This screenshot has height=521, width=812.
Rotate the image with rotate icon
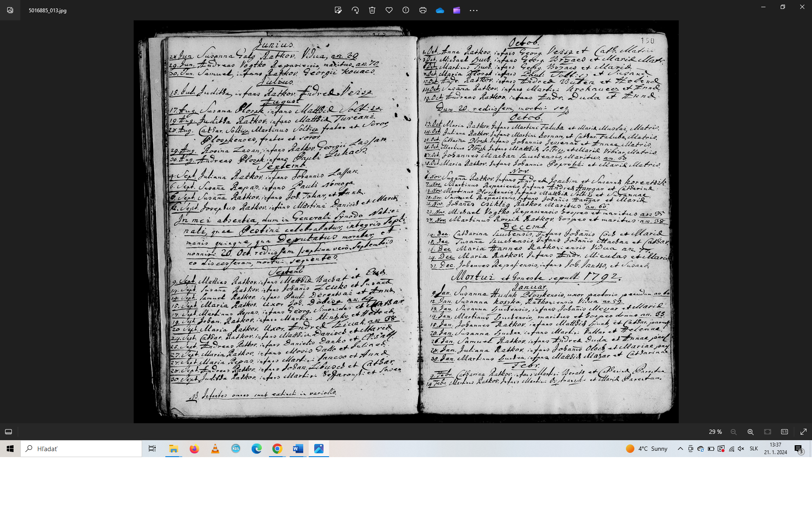click(355, 10)
